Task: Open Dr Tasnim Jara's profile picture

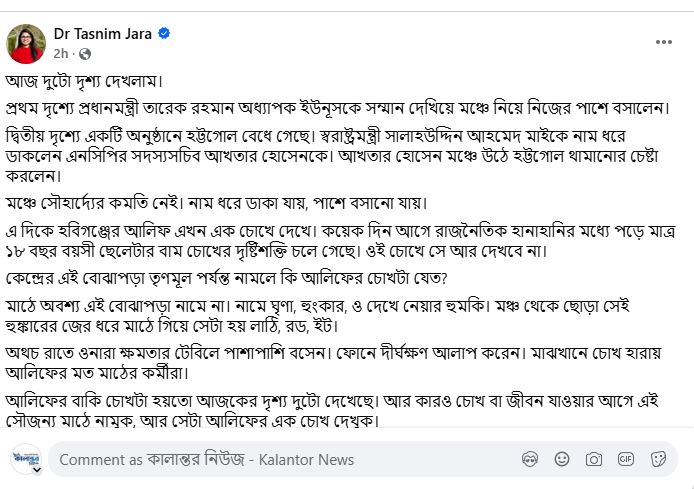Action: coord(26,43)
